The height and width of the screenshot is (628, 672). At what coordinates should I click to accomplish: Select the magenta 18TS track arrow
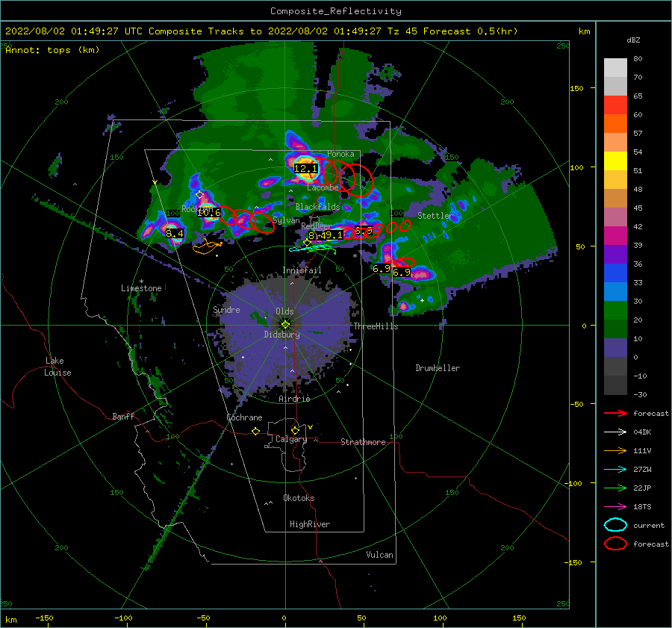615,507
